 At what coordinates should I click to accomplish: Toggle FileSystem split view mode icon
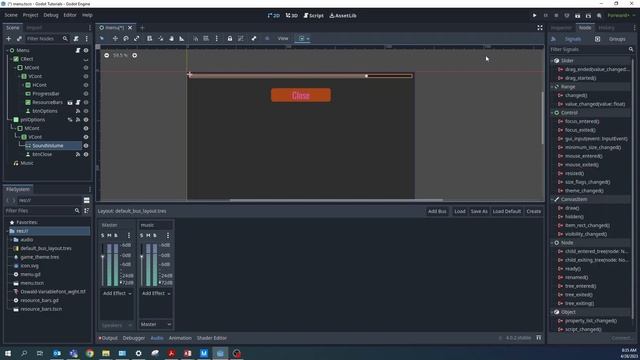(x=87, y=200)
